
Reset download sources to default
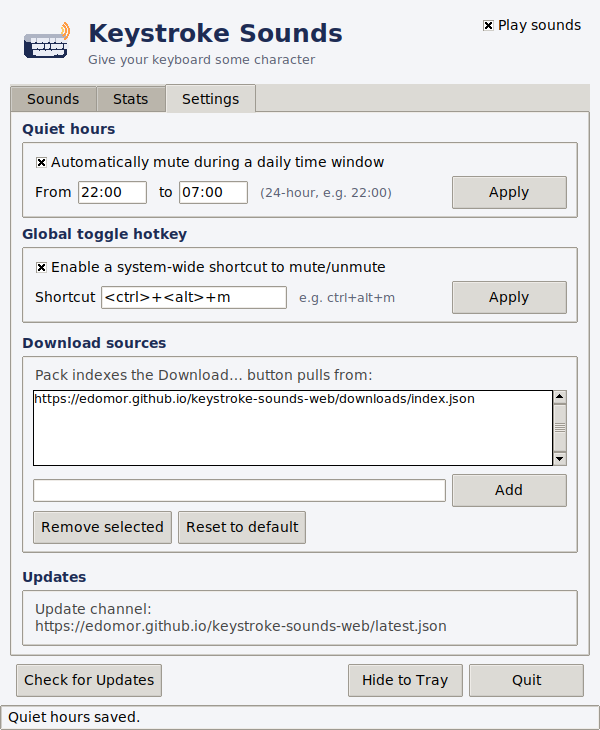point(242,527)
